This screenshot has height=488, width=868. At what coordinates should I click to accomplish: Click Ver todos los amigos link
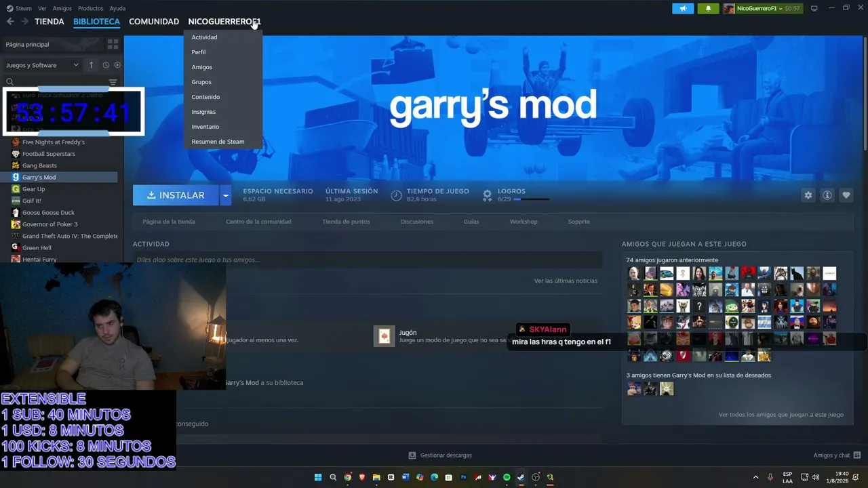[781, 414]
